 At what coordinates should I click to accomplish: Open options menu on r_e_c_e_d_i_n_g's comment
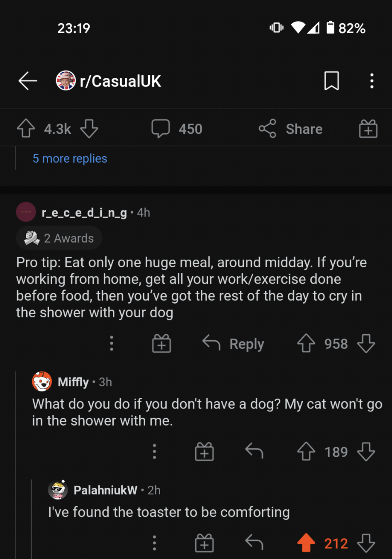coord(111,344)
